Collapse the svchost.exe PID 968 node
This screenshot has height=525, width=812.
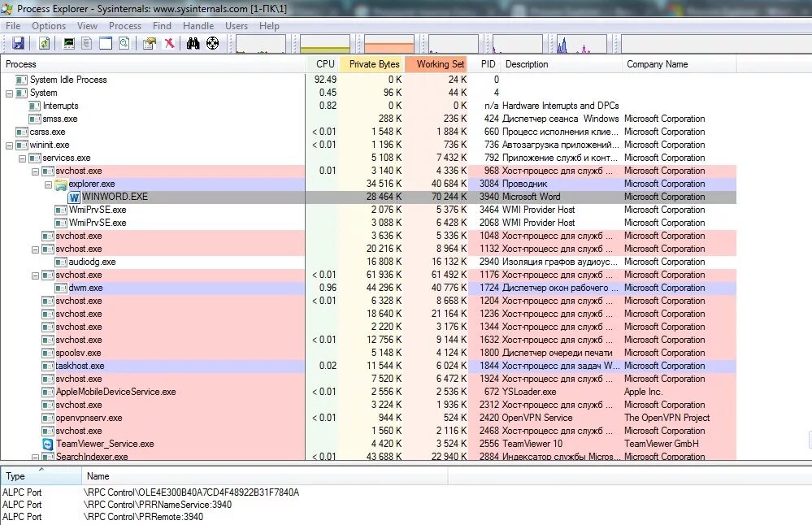(x=35, y=171)
